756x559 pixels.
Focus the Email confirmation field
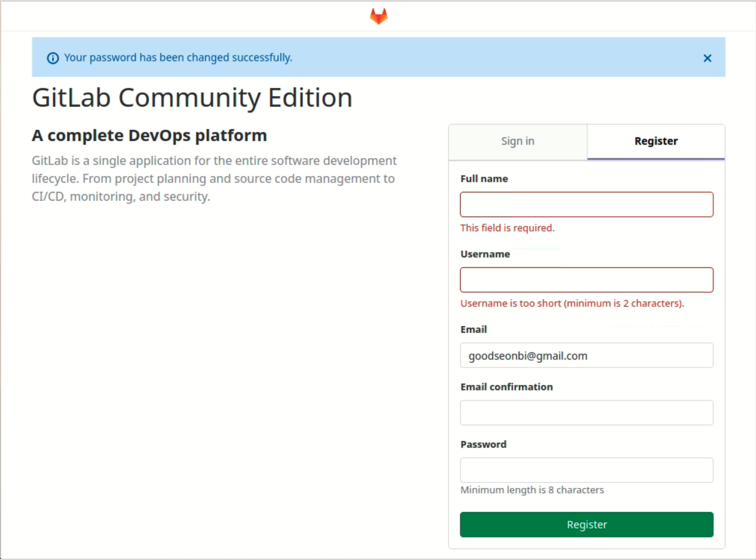pyautogui.click(x=587, y=413)
